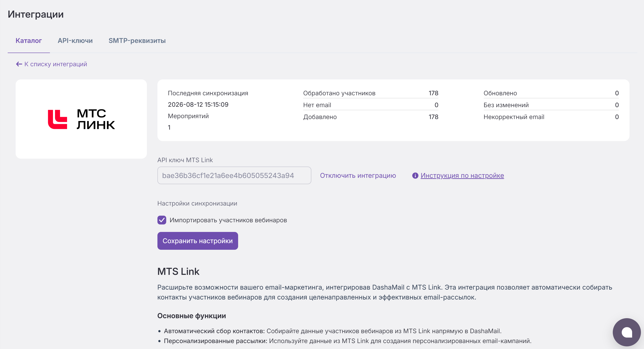Image resolution: width=644 pixels, height=349 pixels.
Task: Open the SMTP-реквизиты tab
Action: [x=137, y=40]
